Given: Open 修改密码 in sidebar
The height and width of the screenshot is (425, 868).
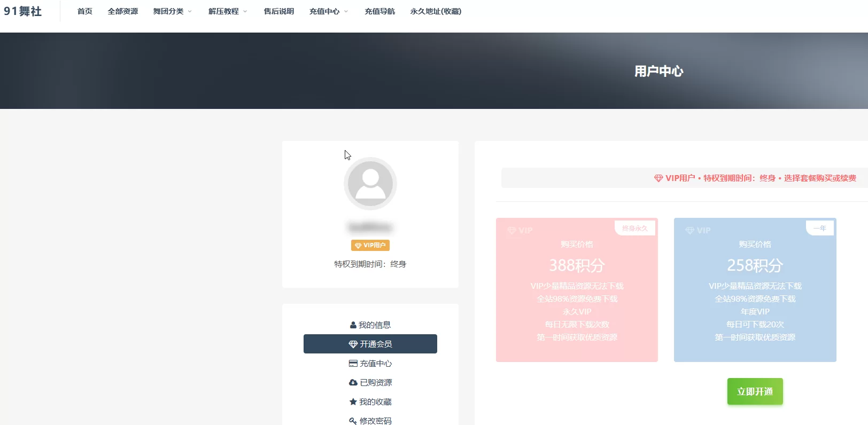Looking at the screenshot, I should point(370,421).
